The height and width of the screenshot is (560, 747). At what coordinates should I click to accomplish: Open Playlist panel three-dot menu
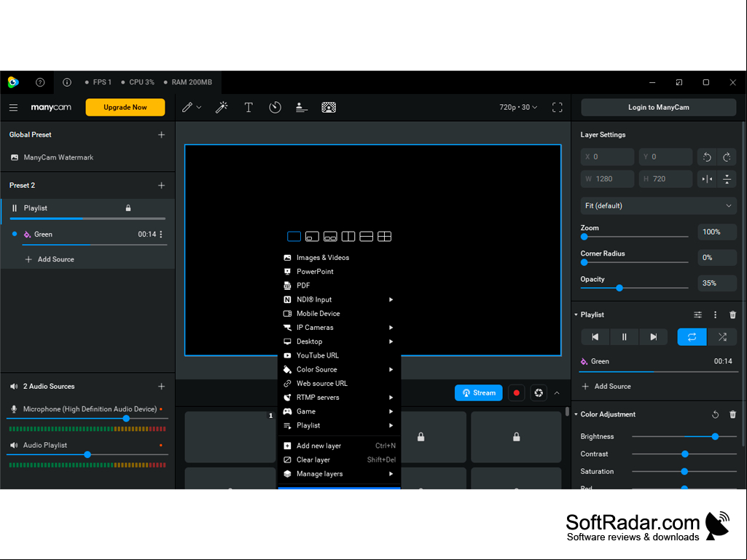tap(715, 315)
